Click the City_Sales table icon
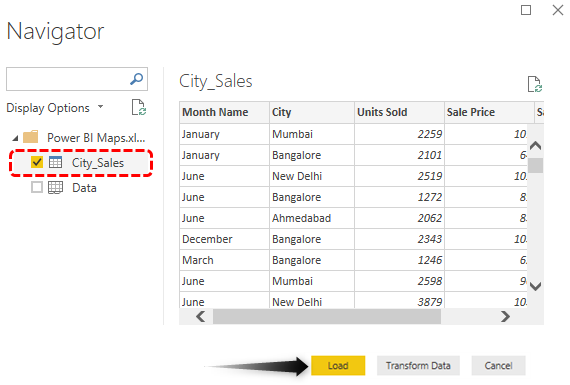Image resolution: width=570 pixels, height=385 pixels. coord(56,162)
